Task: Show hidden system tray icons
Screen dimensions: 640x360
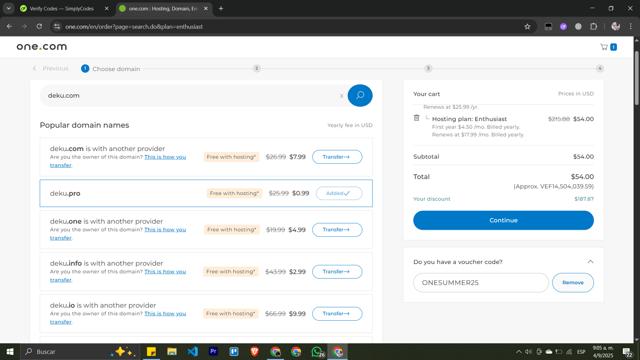Action: (518, 351)
